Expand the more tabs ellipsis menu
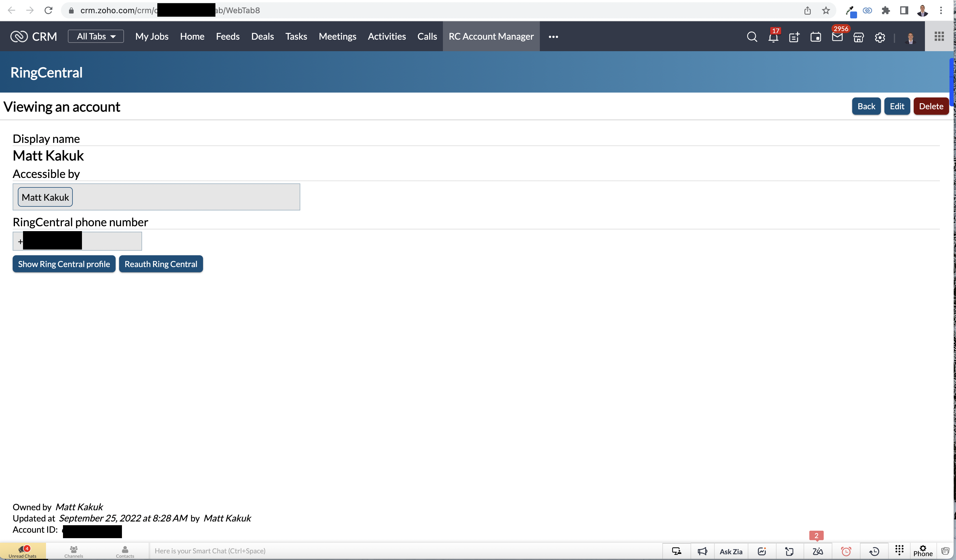This screenshot has width=956, height=560. 553,37
